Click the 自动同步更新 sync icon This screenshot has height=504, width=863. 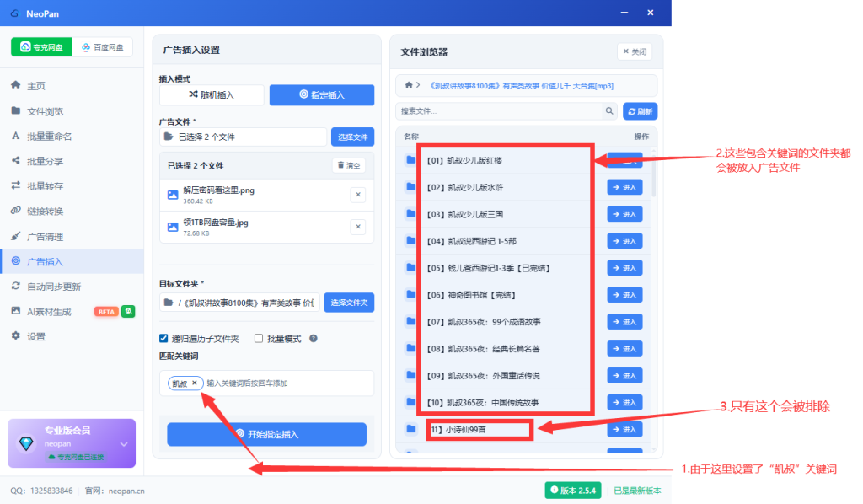(x=15, y=286)
